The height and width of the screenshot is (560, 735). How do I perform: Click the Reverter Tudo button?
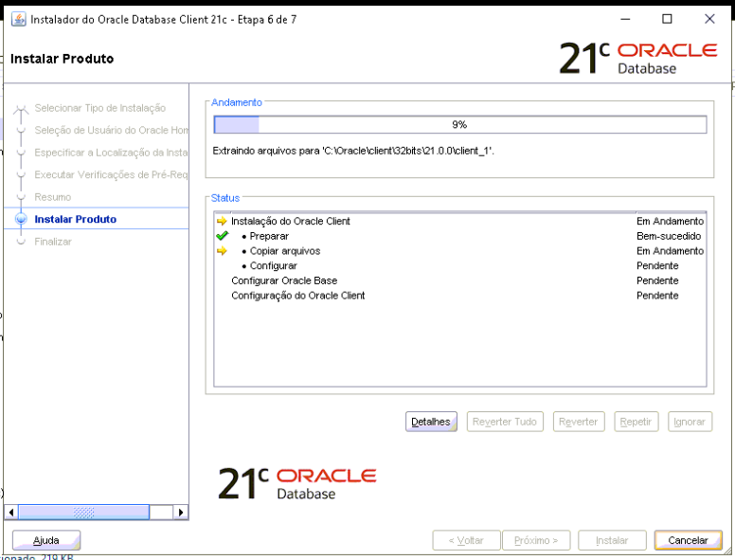click(505, 422)
